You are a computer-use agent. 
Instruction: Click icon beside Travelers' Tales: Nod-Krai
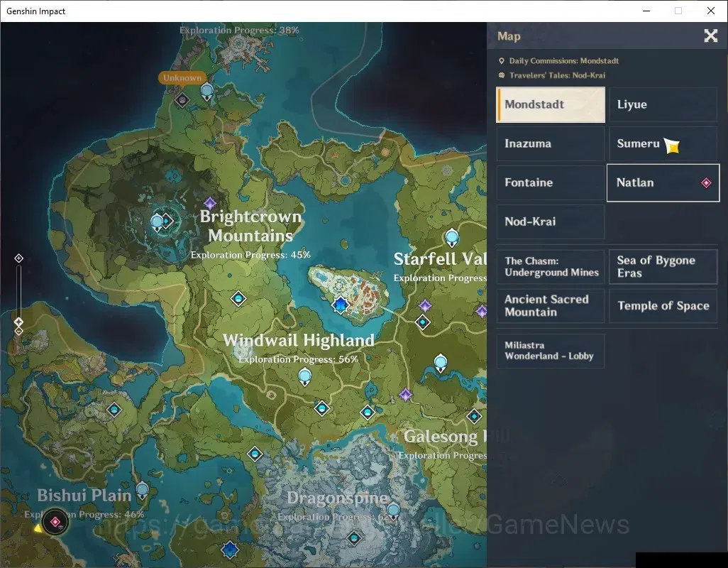coord(502,75)
